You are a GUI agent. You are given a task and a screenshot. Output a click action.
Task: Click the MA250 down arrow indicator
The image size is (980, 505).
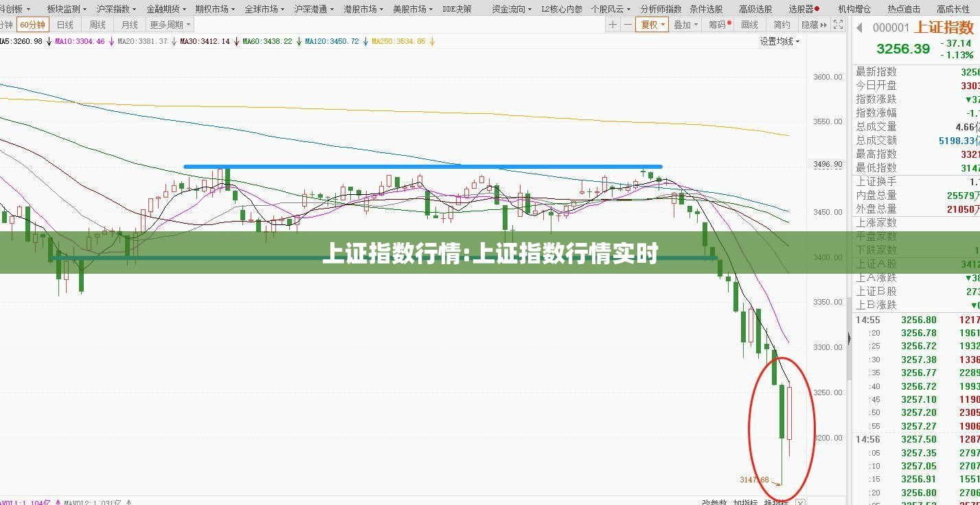coord(431,42)
